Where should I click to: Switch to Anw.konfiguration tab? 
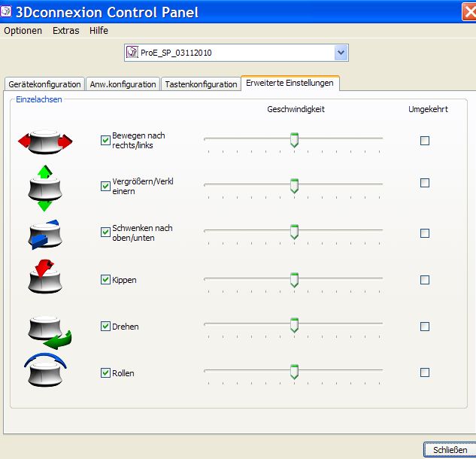tap(123, 84)
